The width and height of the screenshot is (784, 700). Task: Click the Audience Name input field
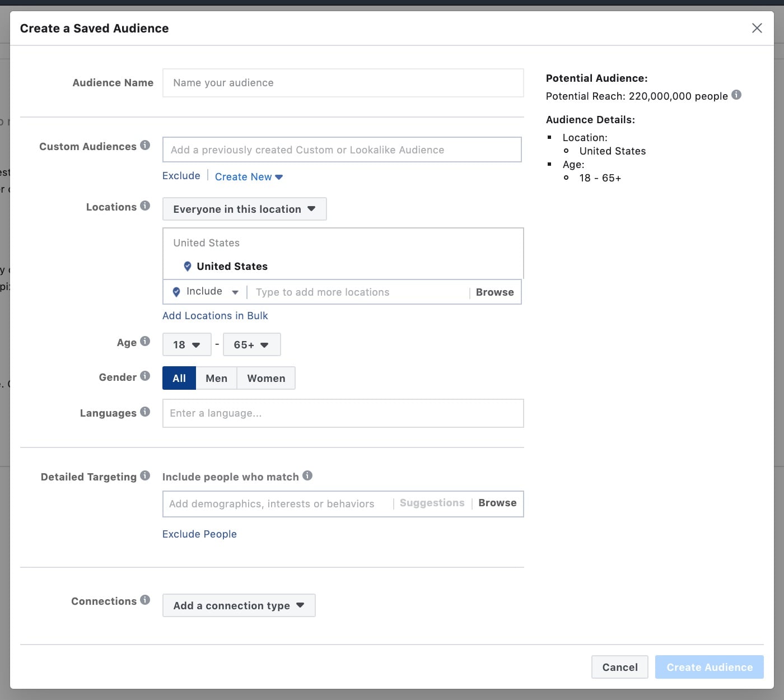tap(343, 83)
